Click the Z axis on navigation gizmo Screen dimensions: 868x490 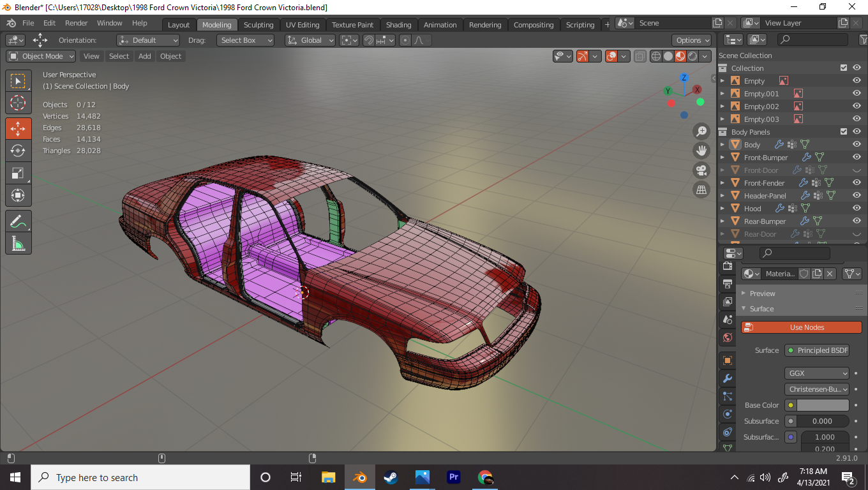coord(684,78)
